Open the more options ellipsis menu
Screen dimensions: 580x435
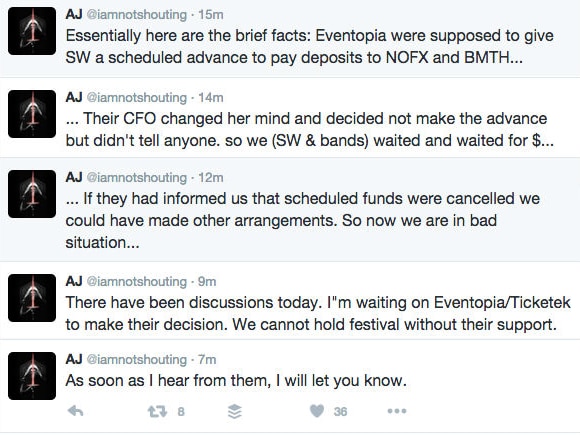[397, 411]
